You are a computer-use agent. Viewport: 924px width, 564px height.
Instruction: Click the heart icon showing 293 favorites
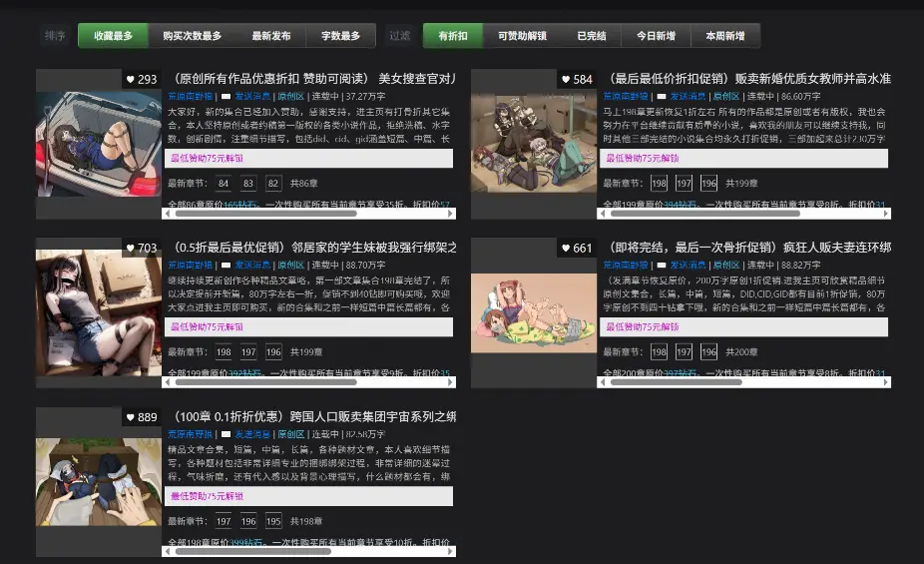[131, 80]
